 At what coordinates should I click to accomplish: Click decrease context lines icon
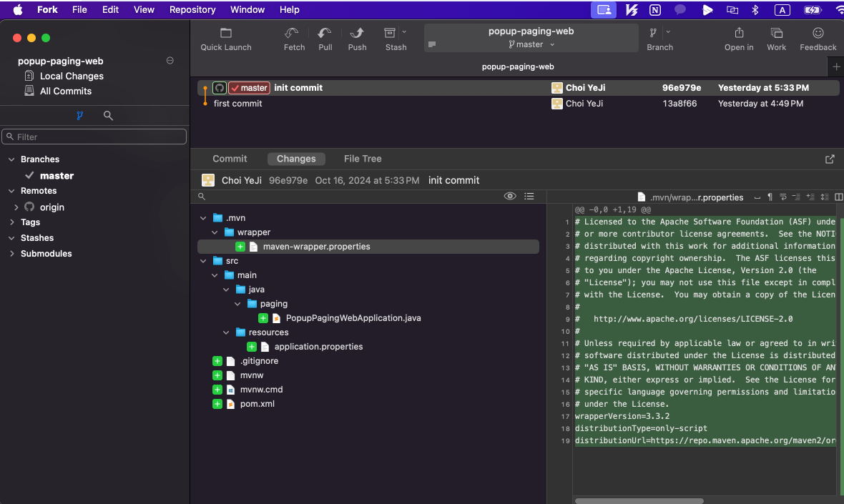click(x=796, y=197)
